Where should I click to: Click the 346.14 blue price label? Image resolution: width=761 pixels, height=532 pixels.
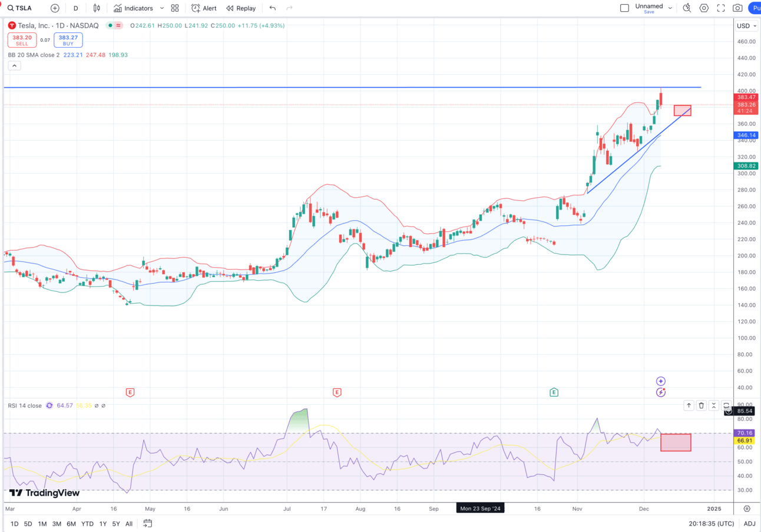[x=746, y=135]
